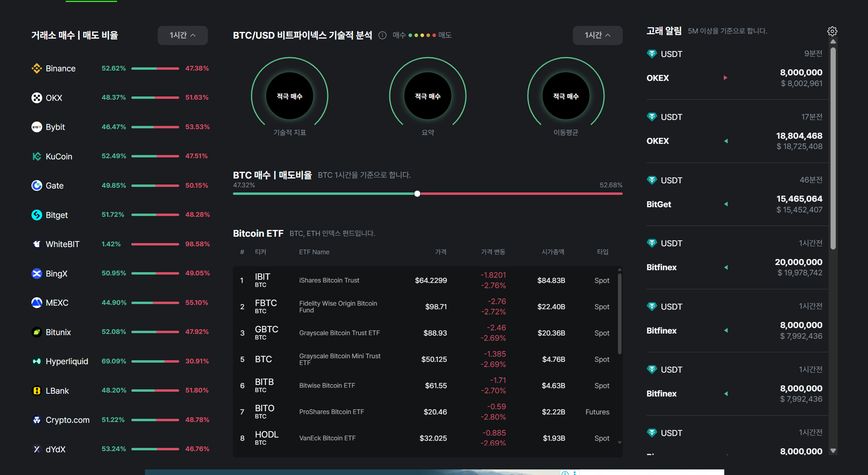The height and width of the screenshot is (475, 868).
Task: Click the Binance exchange logo
Action: [37, 69]
